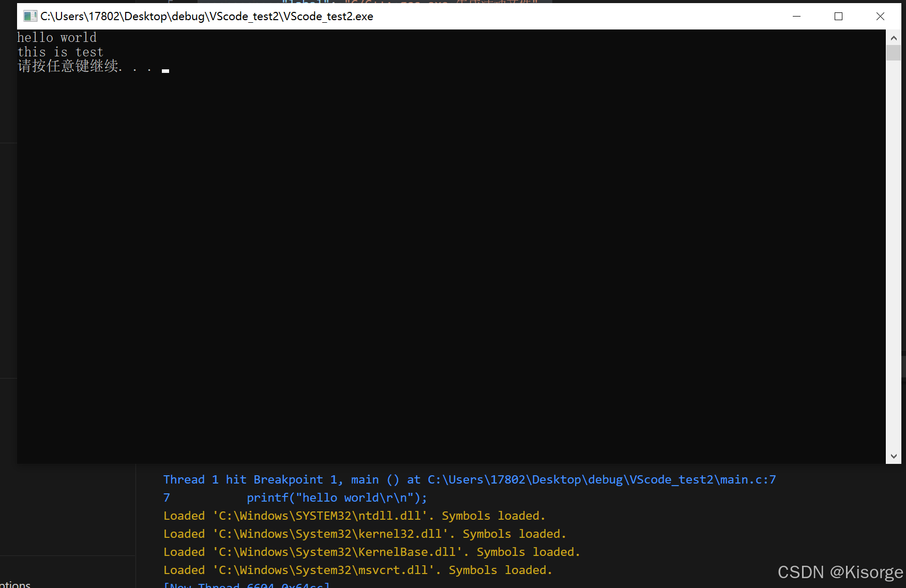Click the 'KernelBase.dll' Symbols loaded line
The image size is (906, 588).
[x=372, y=552]
